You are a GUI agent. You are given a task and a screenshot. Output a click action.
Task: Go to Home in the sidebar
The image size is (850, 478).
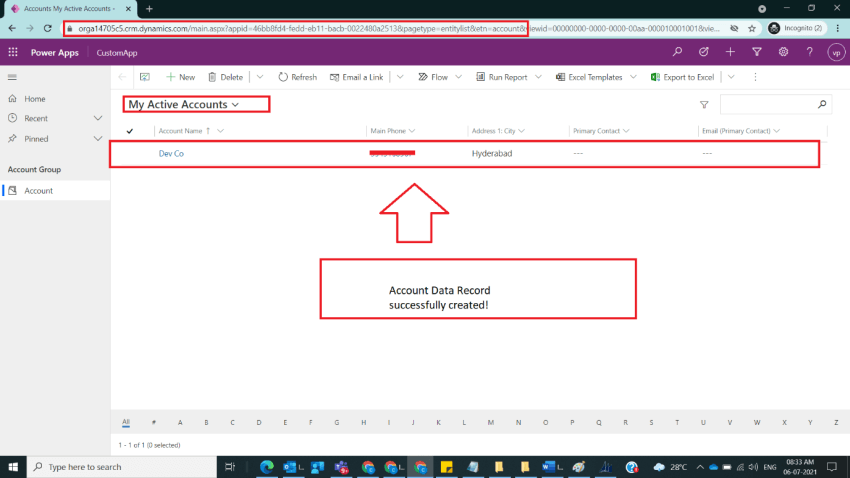pyautogui.click(x=35, y=99)
